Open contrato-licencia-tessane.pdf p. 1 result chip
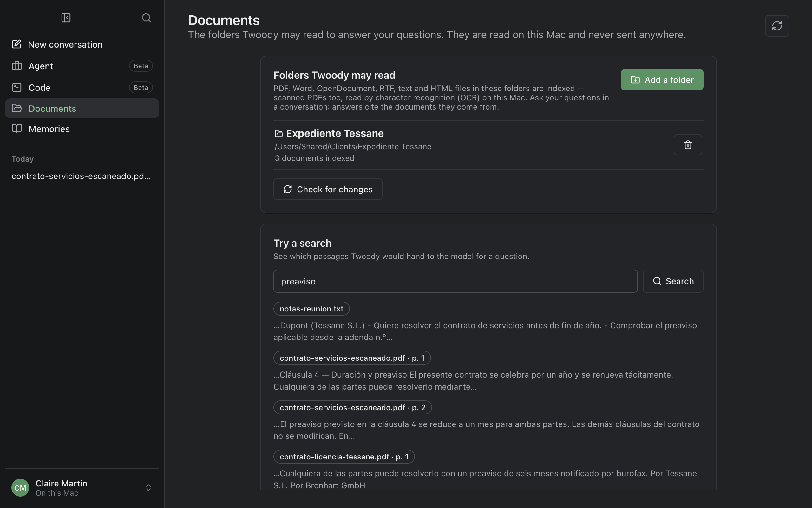This screenshot has height=508, width=812. click(x=344, y=457)
